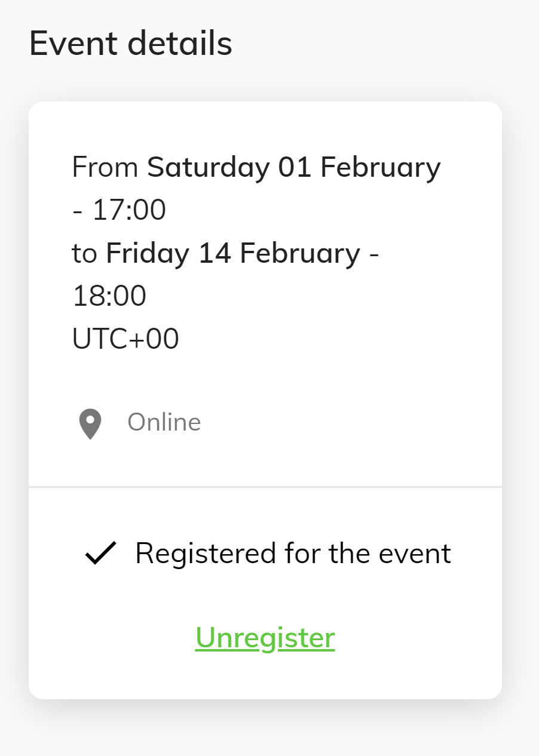Click the Saturday 01 February start date
This screenshot has height=756, width=539.
click(294, 167)
